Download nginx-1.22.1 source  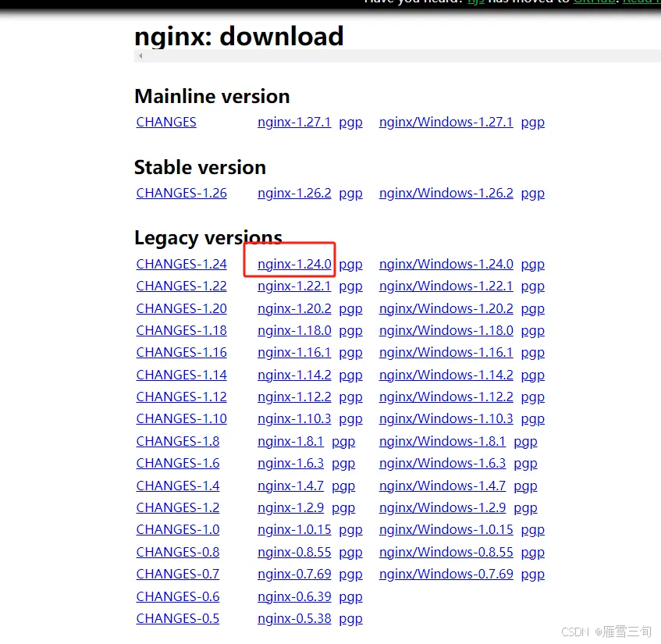[294, 286]
